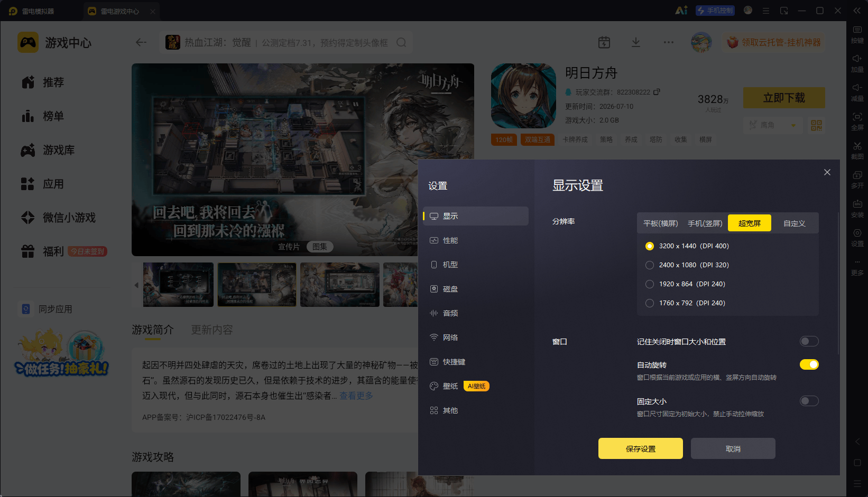Open the downloads icon in 游戏中心 header

(636, 42)
